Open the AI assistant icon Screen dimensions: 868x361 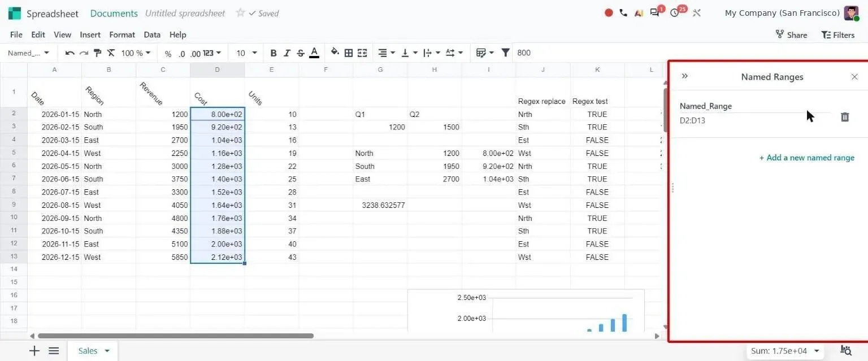(x=639, y=13)
